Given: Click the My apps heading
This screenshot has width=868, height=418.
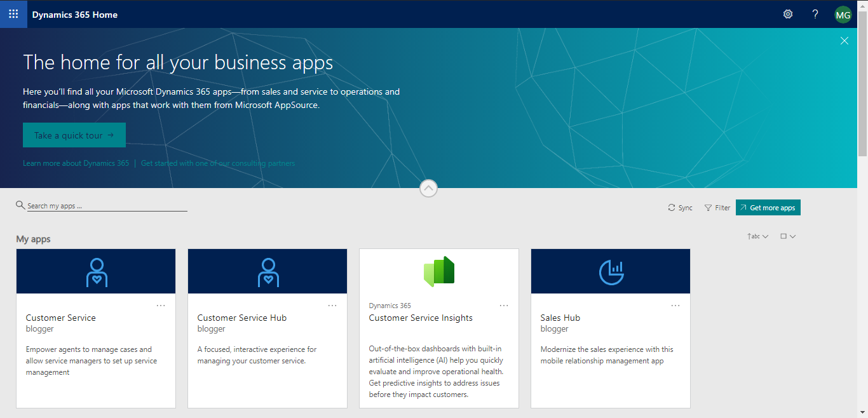Looking at the screenshot, I should [x=33, y=239].
